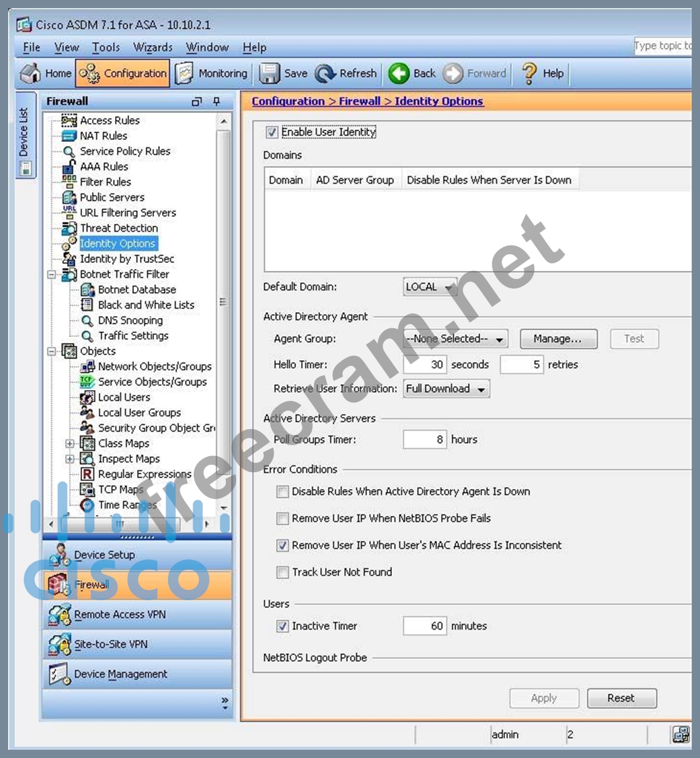This screenshot has width=700, height=758.
Task: Open the Monitoring view icon
Action: click(x=185, y=73)
